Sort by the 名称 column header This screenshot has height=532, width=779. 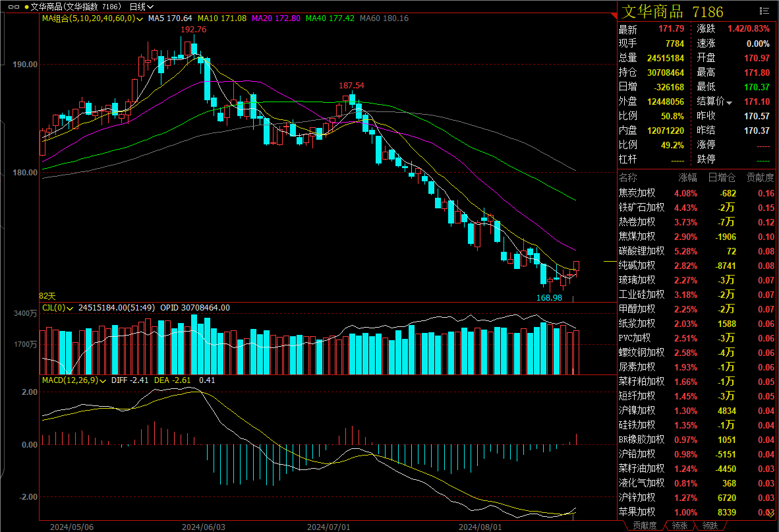627,178
